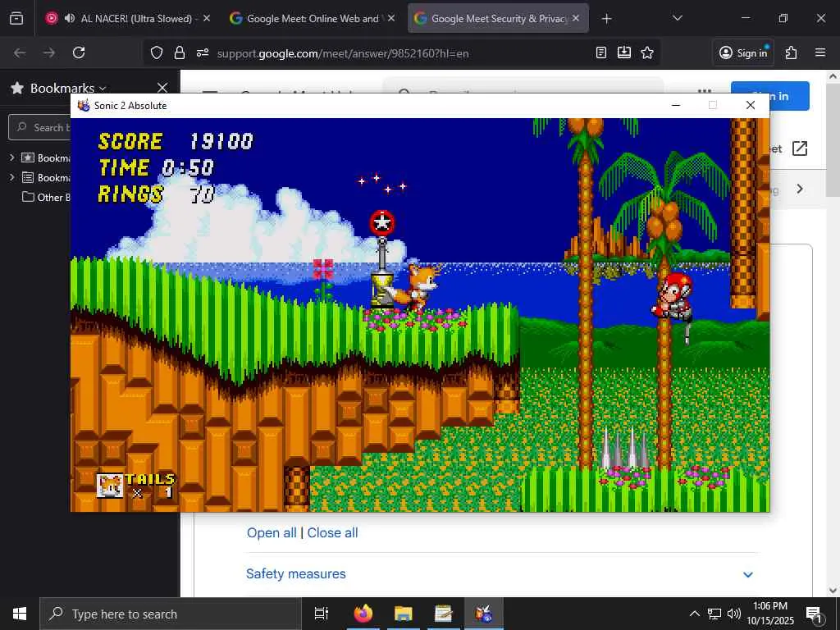This screenshot has height=630, width=840.
Task: Click Firefox Sign in account button
Action: (x=743, y=52)
